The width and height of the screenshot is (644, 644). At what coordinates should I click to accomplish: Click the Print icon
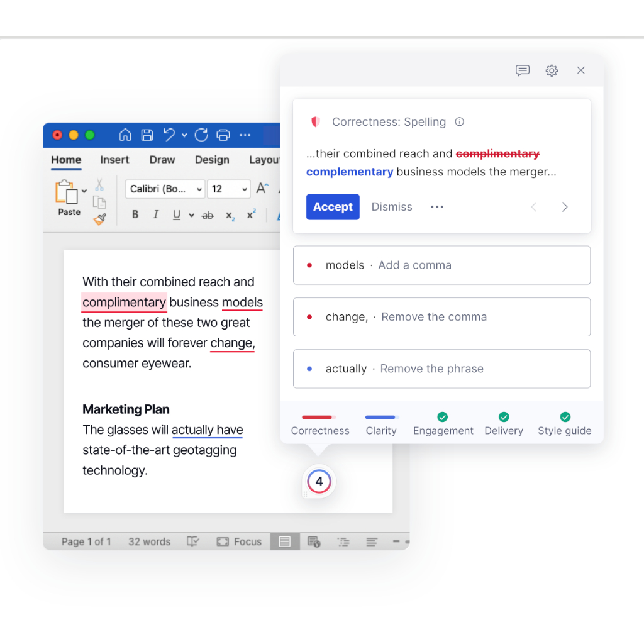point(223,135)
